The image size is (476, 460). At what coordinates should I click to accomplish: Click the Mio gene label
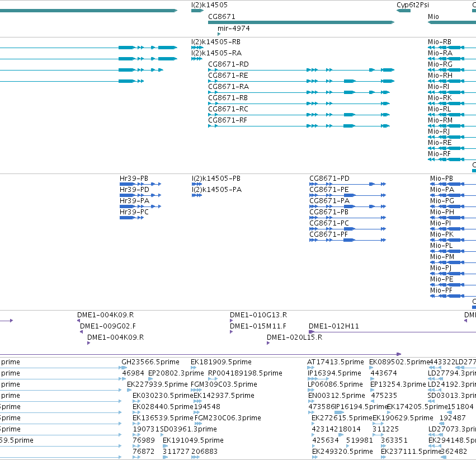click(433, 17)
